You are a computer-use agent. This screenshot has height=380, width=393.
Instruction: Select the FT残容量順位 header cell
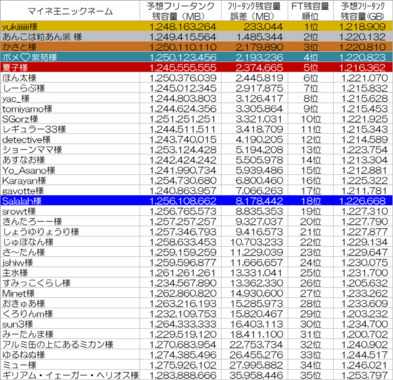pyautogui.click(x=310, y=11)
